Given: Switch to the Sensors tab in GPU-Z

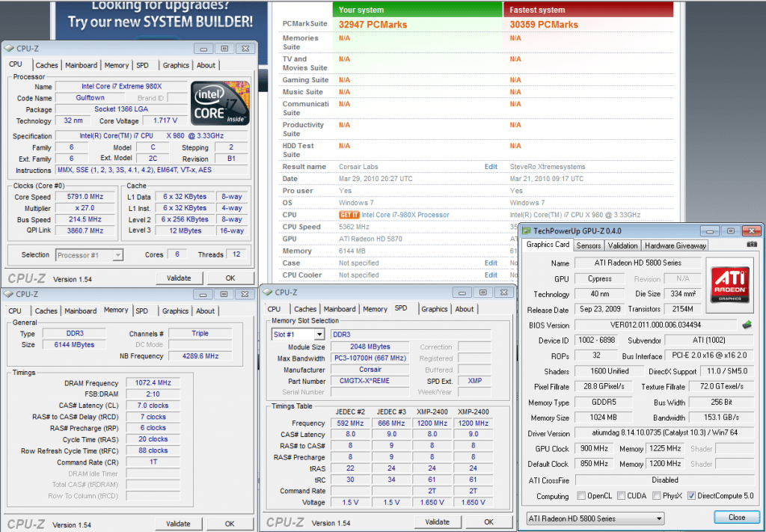Looking at the screenshot, I should (589, 245).
